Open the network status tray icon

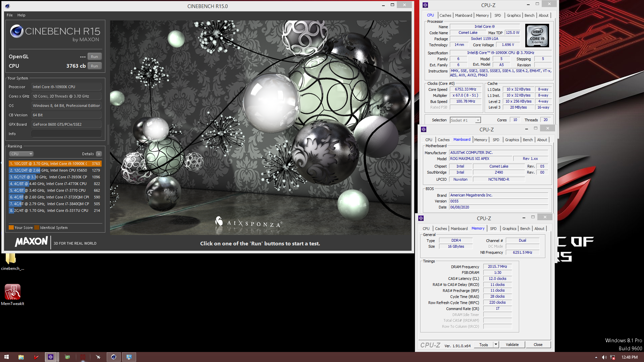tap(612, 357)
